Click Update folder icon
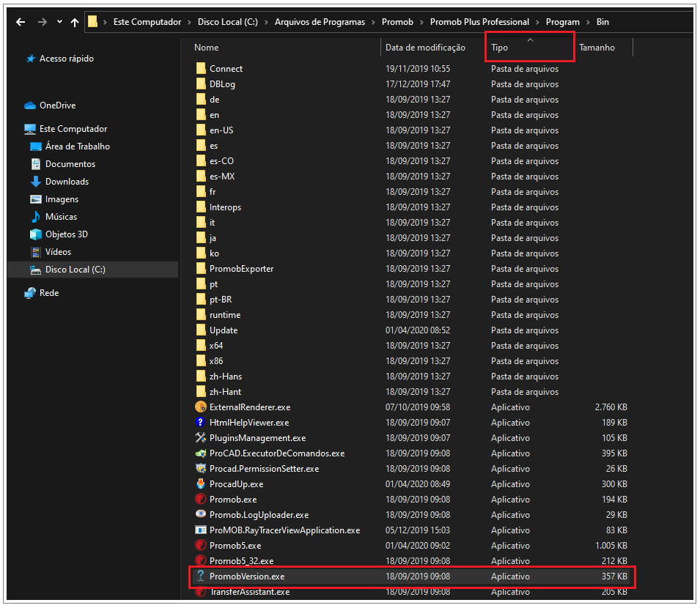The width and height of the screenshot is (700, 608). click(x=201, y=330)
